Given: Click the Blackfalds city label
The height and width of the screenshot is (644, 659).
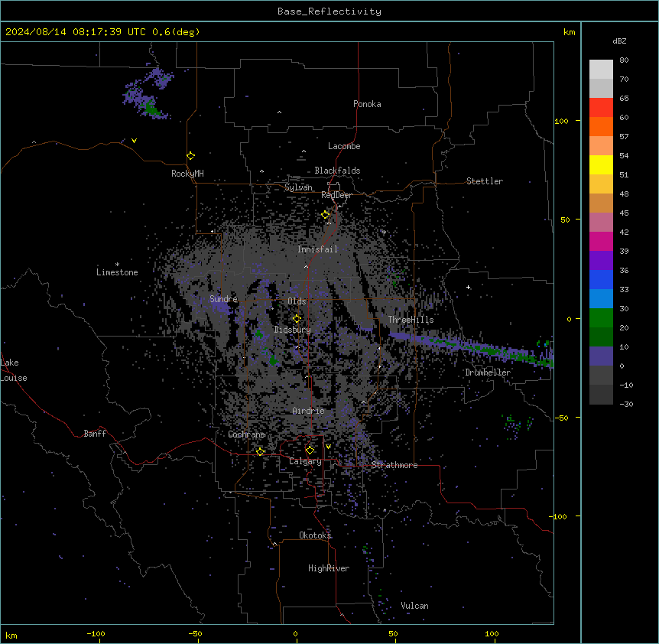Looking at the screenshot, I should pyautogui.click(x=337, y=171).
